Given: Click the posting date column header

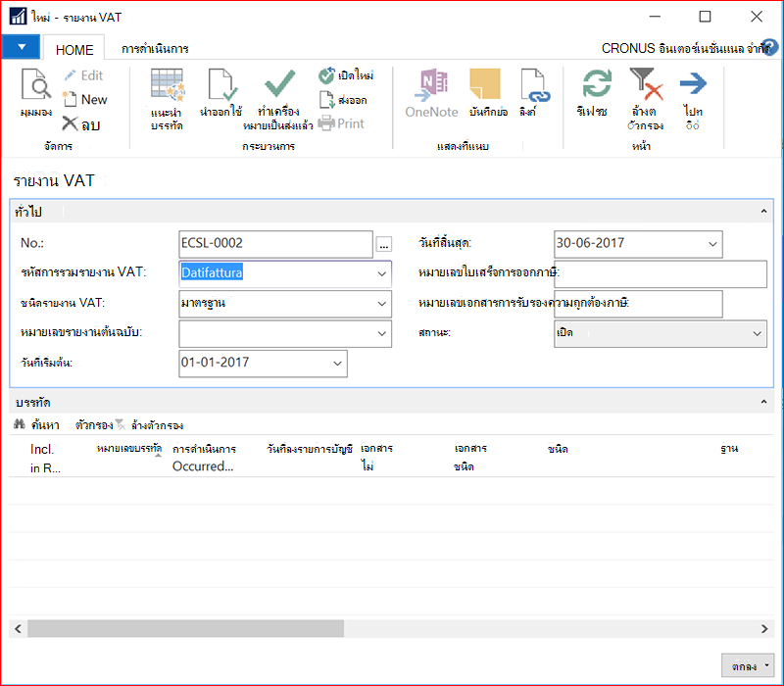Looking at the screenshot, I should point(310,449).
